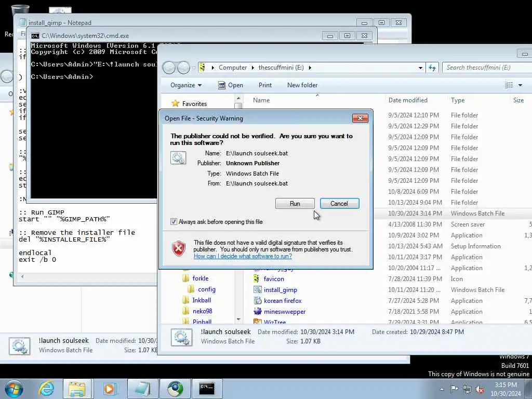Click Print in the Explorer toolbar
Viewport: 532px width, 399px height.
click(x=265, y=85)
